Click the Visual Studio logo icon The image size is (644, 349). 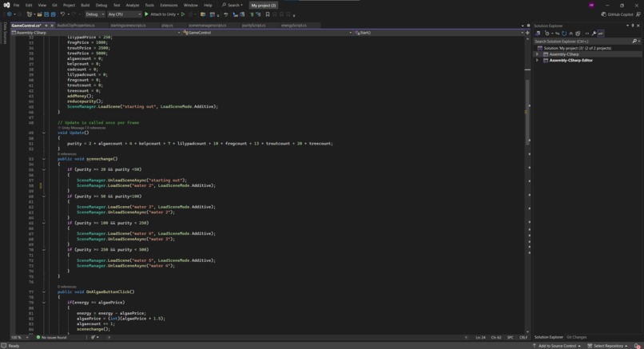pyautogui.click(x=6, y=5)
